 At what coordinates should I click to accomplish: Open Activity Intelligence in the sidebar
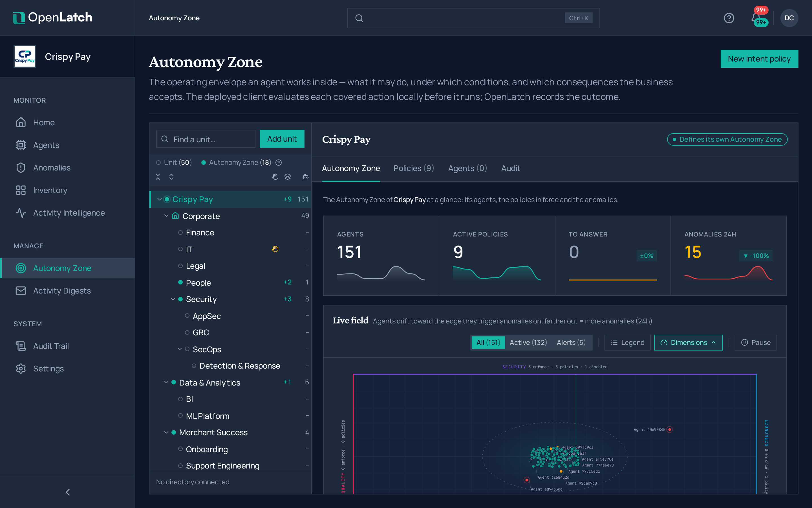(x=67, y=213)
